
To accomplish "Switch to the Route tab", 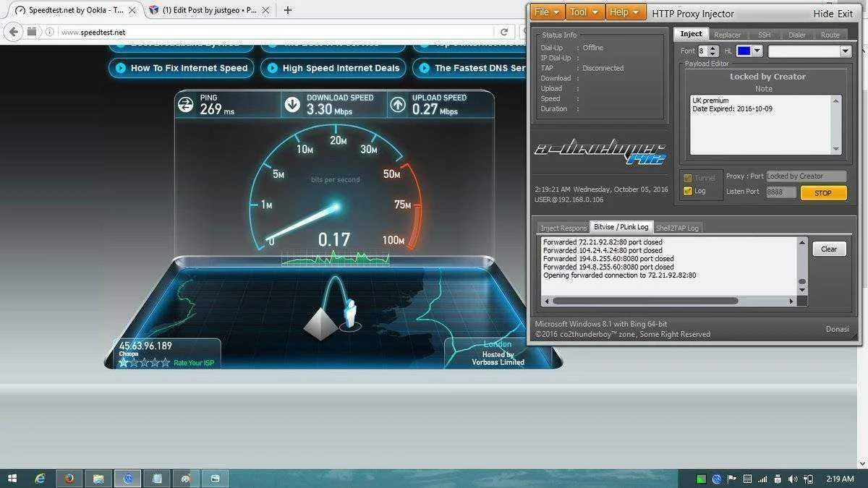I will click(x=830, y=35).
